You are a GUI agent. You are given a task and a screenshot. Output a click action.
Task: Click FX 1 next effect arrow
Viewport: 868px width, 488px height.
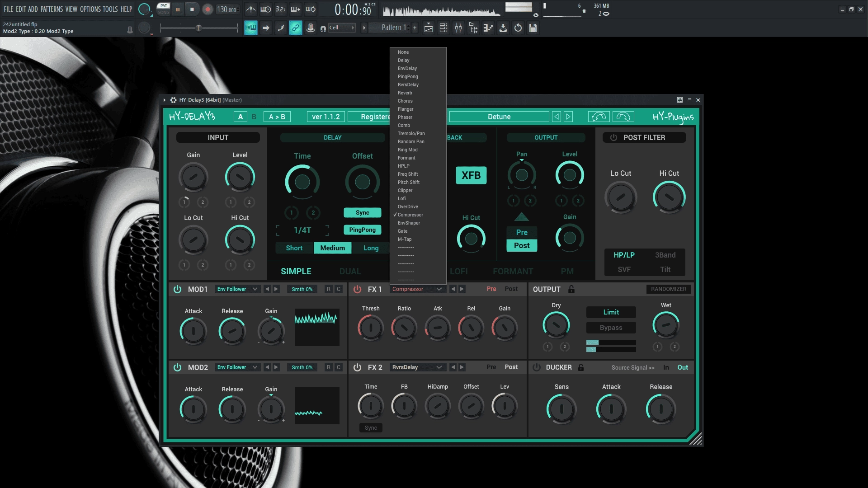pyautogui.click(x=462, y=289)
